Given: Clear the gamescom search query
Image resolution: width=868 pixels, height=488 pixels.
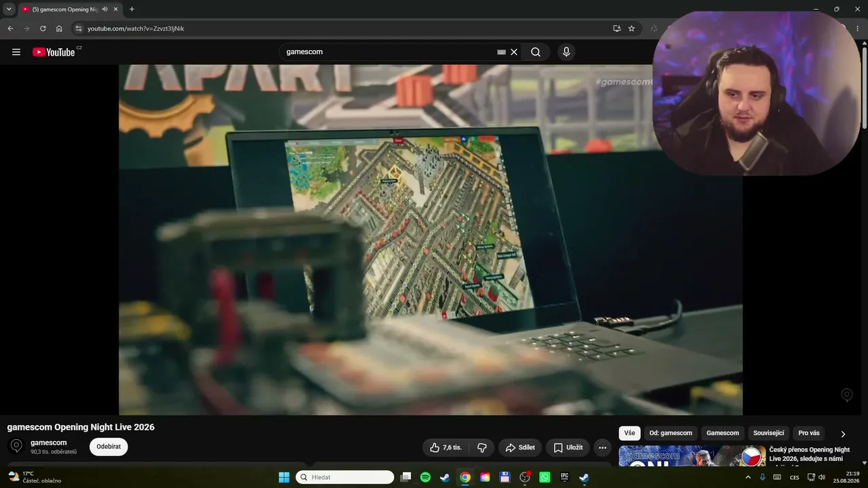Looking at the screenshot, I should tap(514, 52).
